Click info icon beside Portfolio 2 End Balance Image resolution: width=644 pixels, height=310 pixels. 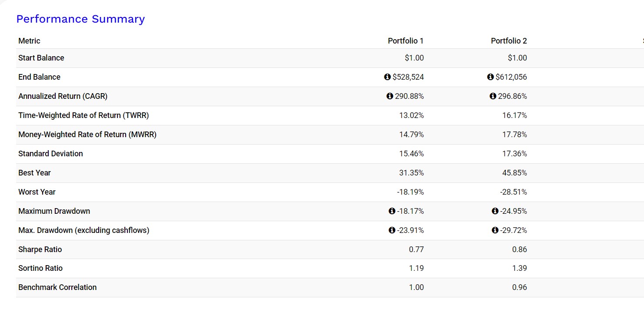click(491, 77)
